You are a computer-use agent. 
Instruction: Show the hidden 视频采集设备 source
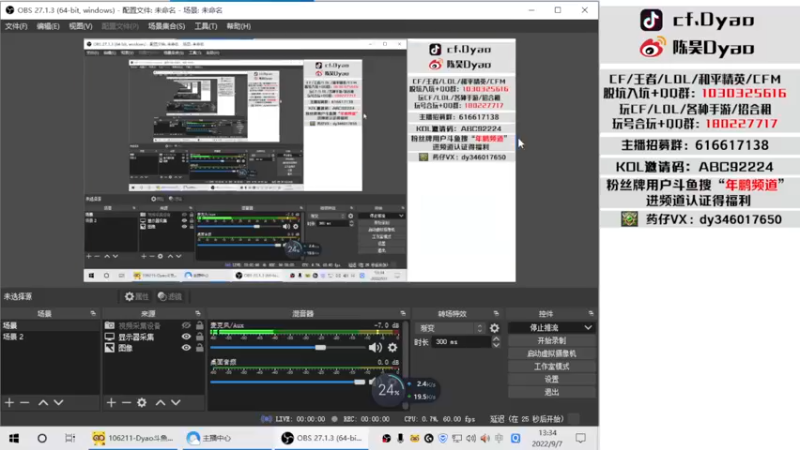[x=186, y=326]
